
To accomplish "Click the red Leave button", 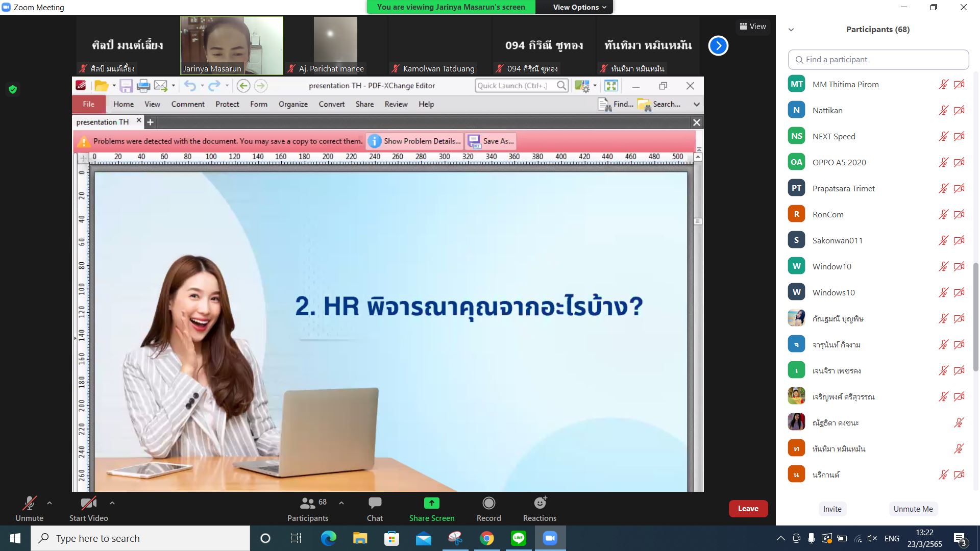I will pos(748,509).
